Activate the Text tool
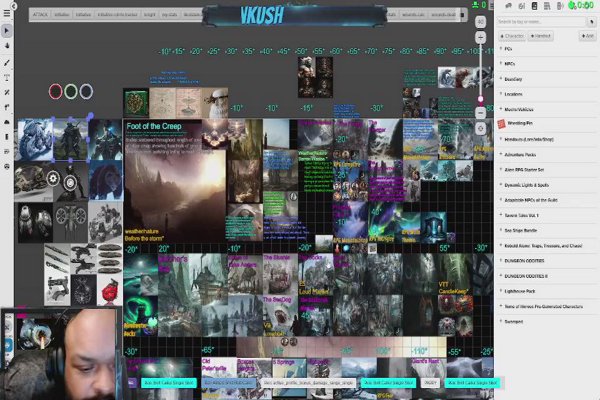This screenshot has width=600, height=400. pyautogui.click(x=7, y=78)
